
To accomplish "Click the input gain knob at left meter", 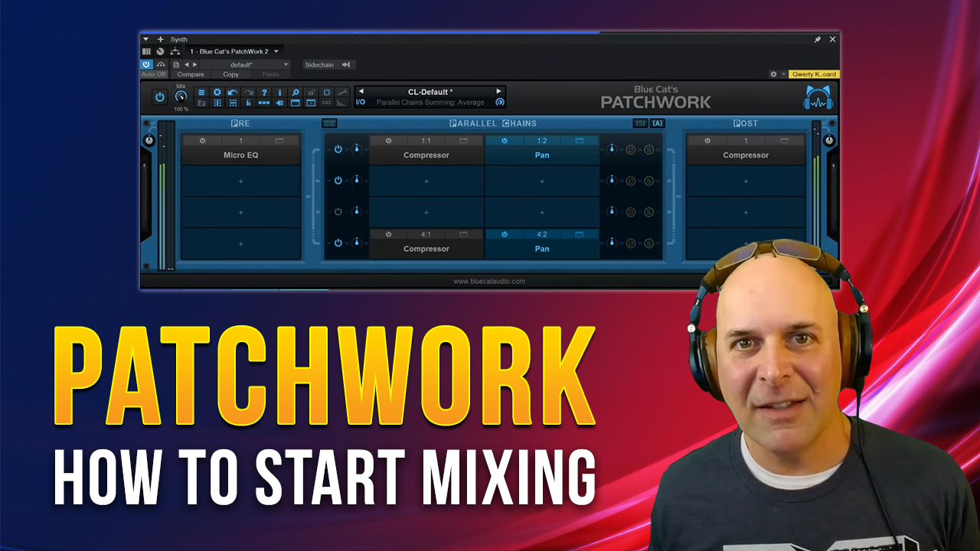I will pos(149,140).
